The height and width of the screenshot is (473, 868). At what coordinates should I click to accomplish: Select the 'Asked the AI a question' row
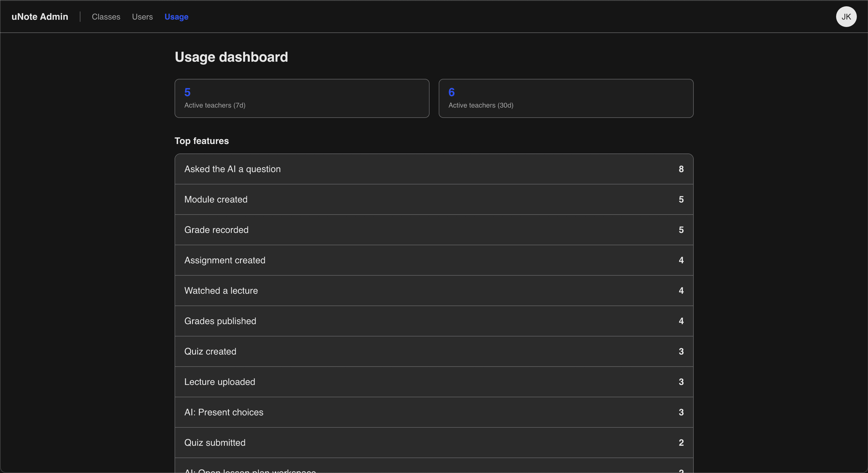point(434,169)
